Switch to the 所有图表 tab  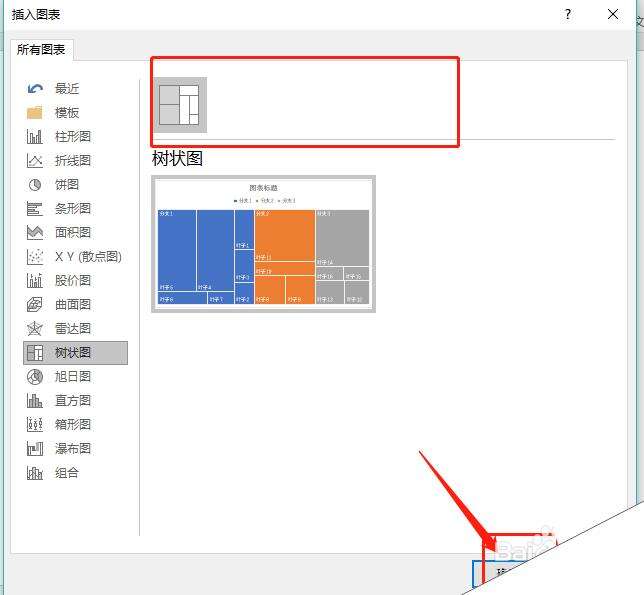coord(41,50)
